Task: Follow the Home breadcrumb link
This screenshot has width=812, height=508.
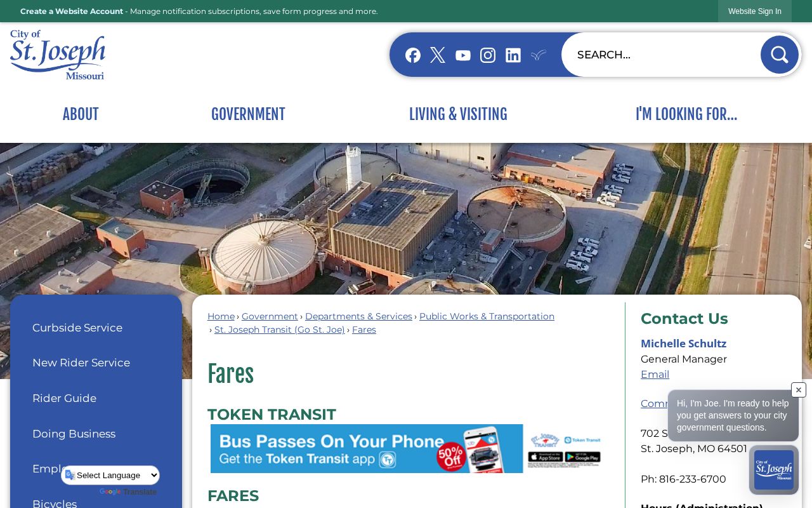Action: (x=221, y=316)
